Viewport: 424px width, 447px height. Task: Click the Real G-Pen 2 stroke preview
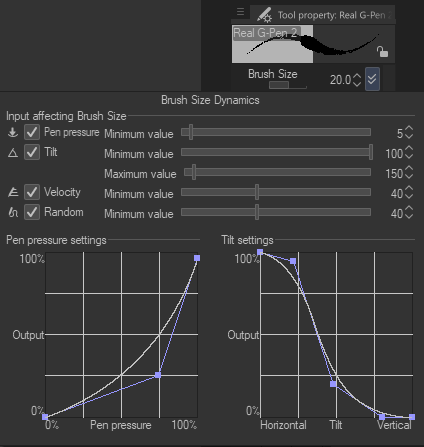click(x=313, y=44)
